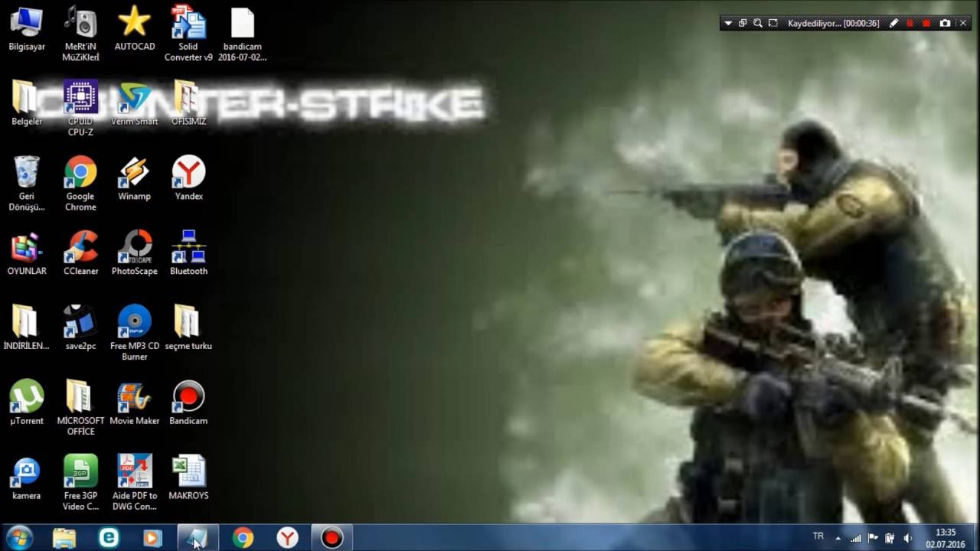Image resolution: width=980 pixels, height=551 pixels.
Task: Select the Verim Smart icon
Action: point(134,103)
